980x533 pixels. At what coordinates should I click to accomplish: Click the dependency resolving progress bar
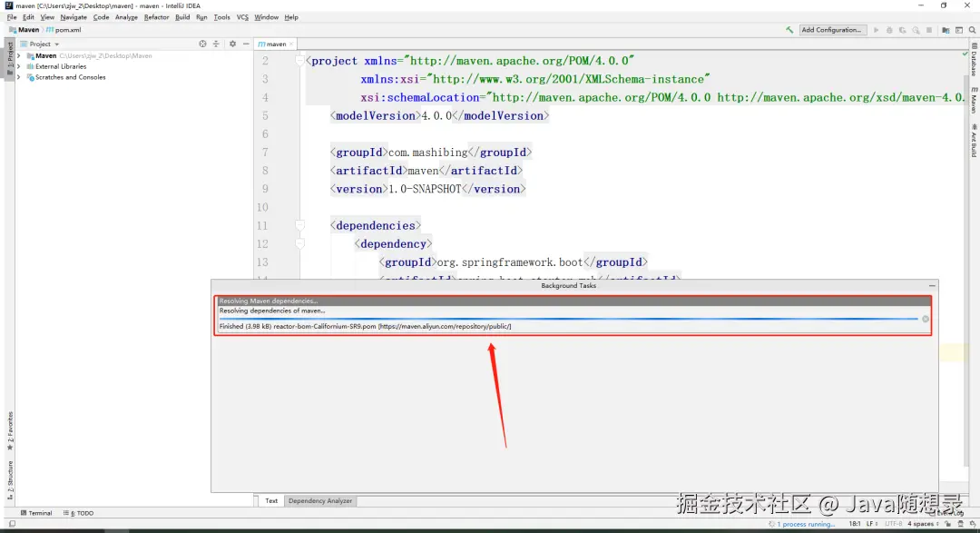click(x=568, y=319)
